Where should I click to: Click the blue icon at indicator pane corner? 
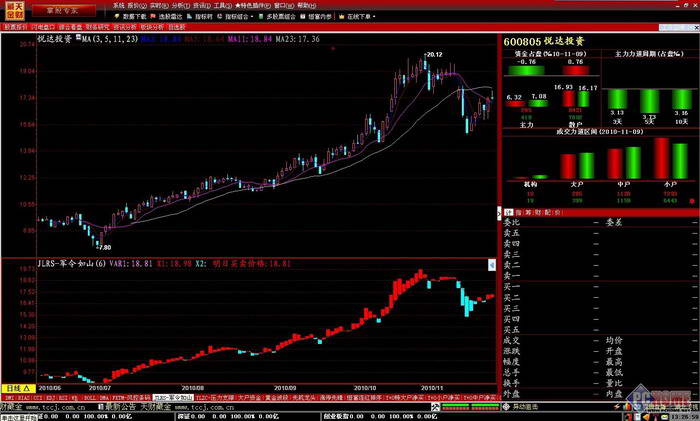[x=492, y=265]
